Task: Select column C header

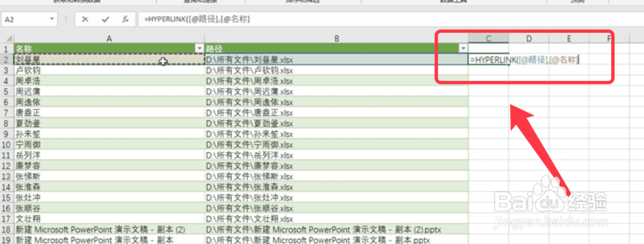Action: pos(489,39)
